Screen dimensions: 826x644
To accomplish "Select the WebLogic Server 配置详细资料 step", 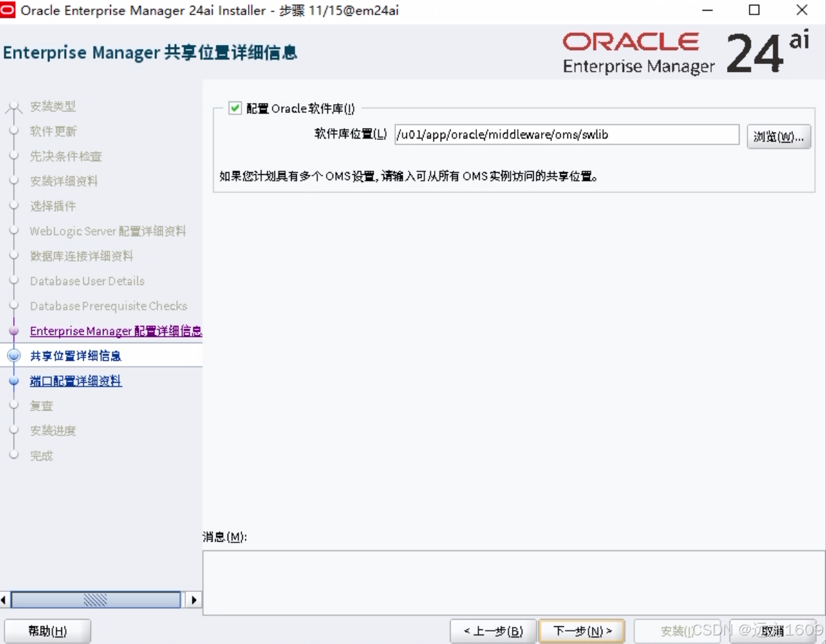I will click(x=108, y=231).
